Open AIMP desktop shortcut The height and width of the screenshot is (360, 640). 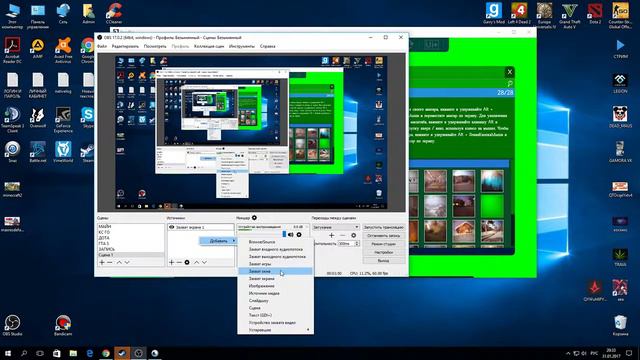pos(38,49)
